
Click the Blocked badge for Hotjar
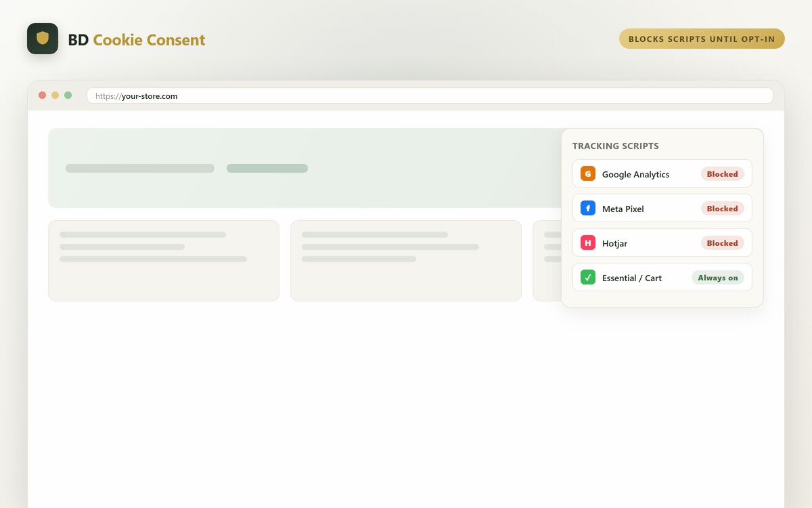[722, 243]
